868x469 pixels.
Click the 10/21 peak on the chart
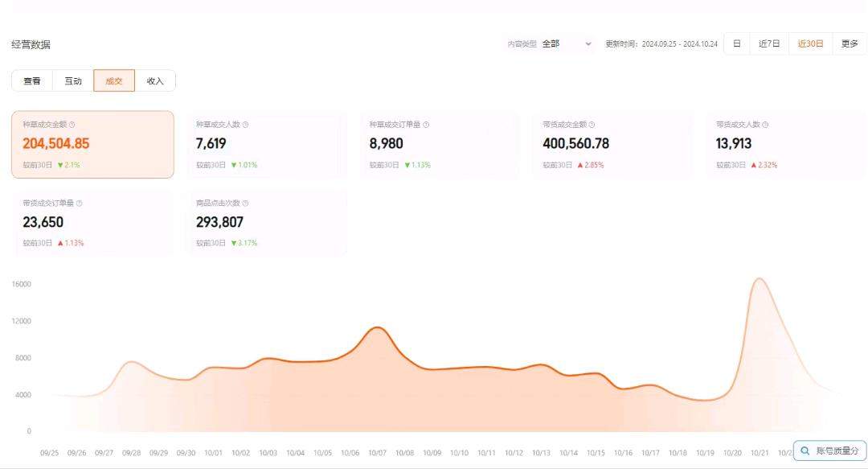pos(759,280)
